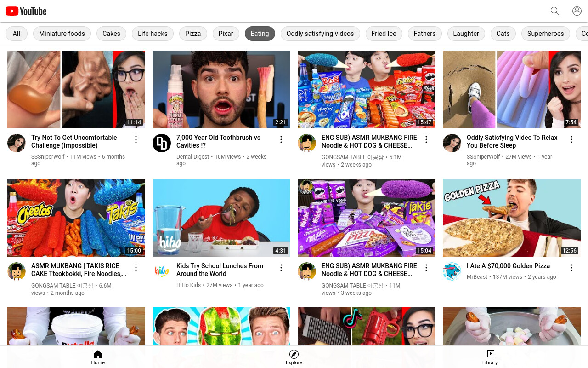Viewport: 588px width, 368px height.
Task: Open Oddly Satisfying Video To Relax title
Action: [x=512, y=141]
